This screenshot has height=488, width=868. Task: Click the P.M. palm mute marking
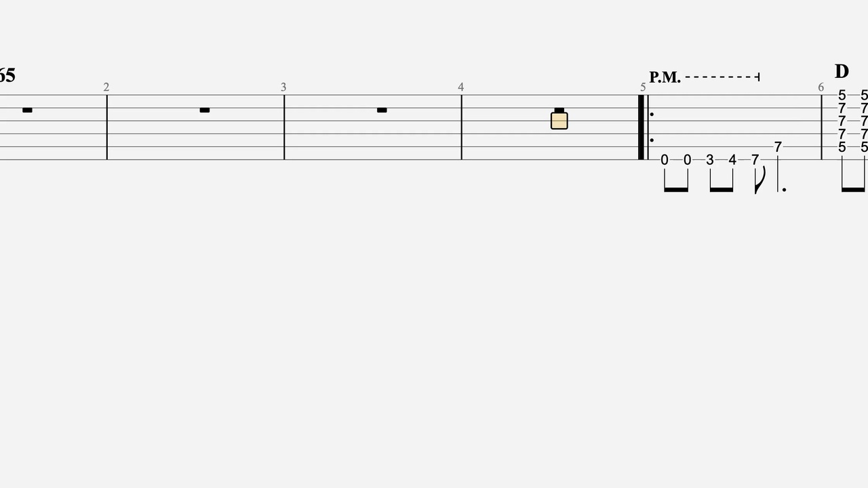[665, 77]
